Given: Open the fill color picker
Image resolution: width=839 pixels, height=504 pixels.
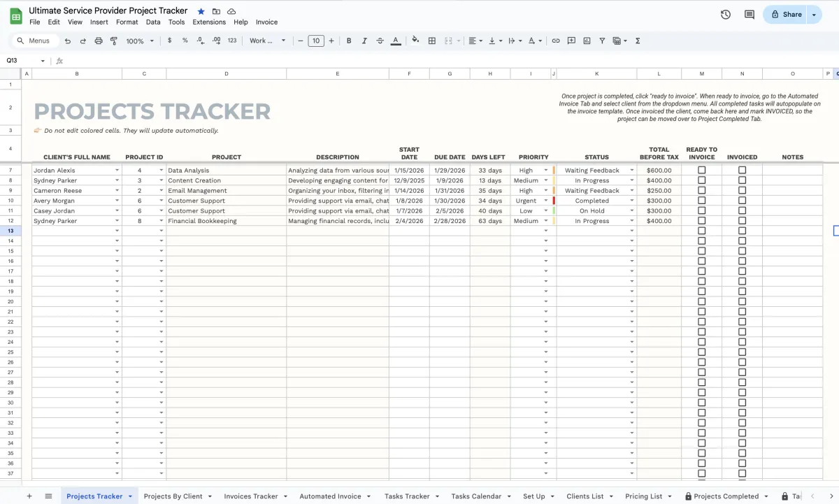Looking at the screenshot, I should point(415,41).
